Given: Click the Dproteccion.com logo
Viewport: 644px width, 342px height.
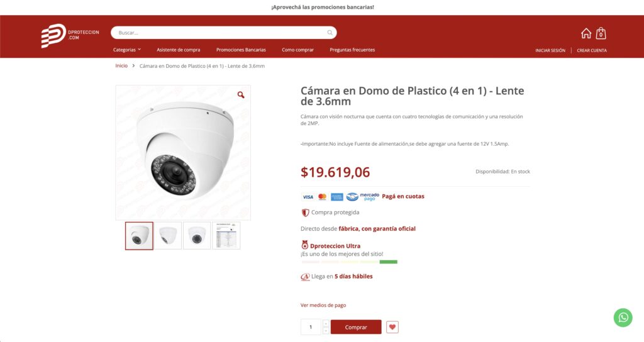Looking at the screenshot, I should pos(70,35).
